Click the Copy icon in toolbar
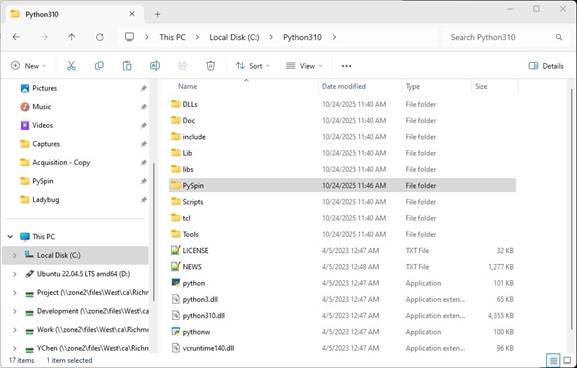The height and width of the screenshot is (368, 577). pyautogui.click(x=99, y=66)
